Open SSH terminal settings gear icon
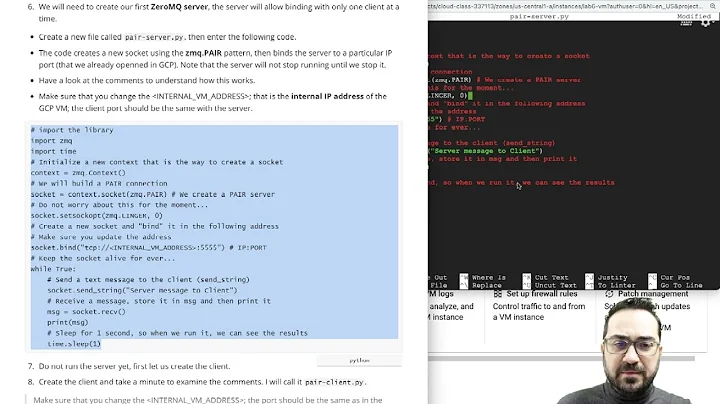This screenshot has width=720, height=404. pos(706,22)
